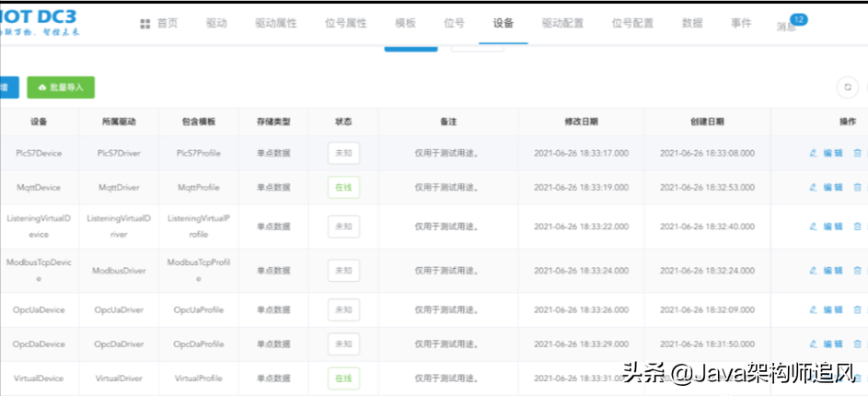Viewport: 868px width, 396px height.
Task: Click the ModbusDriver cell
Action: pos(119,270)
